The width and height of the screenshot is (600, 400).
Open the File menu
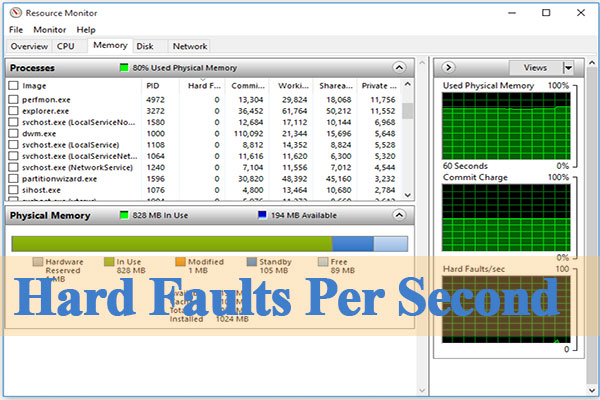pos(16,29)
